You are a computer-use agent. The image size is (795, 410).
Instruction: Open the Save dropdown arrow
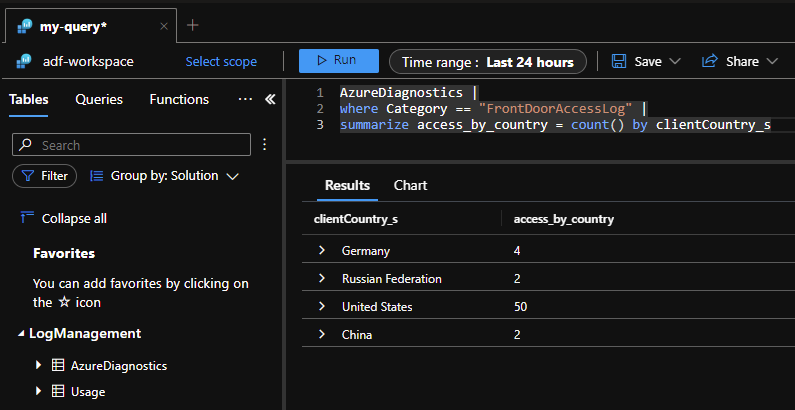(675, 61)
